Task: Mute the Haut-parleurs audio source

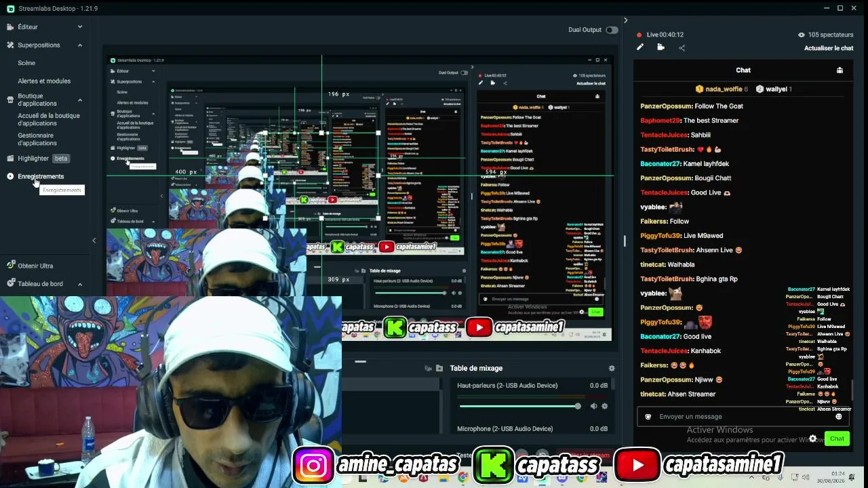Action: [x=593, y=406]
